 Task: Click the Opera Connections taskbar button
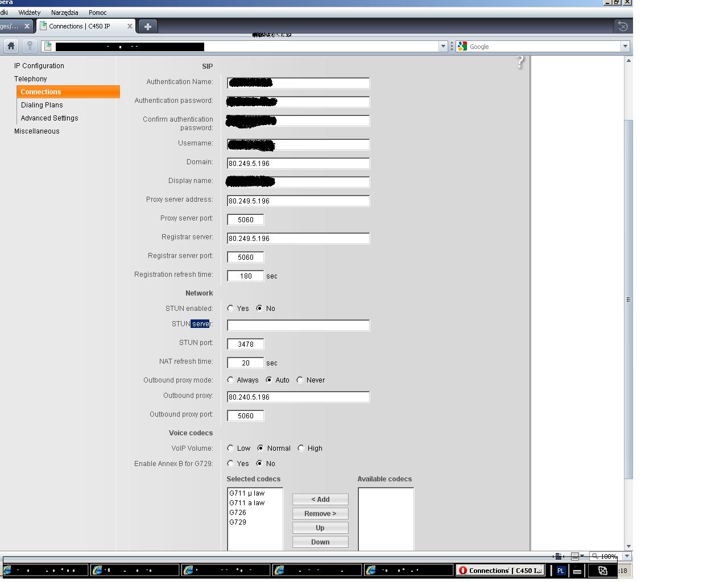[x=500, y=570]
